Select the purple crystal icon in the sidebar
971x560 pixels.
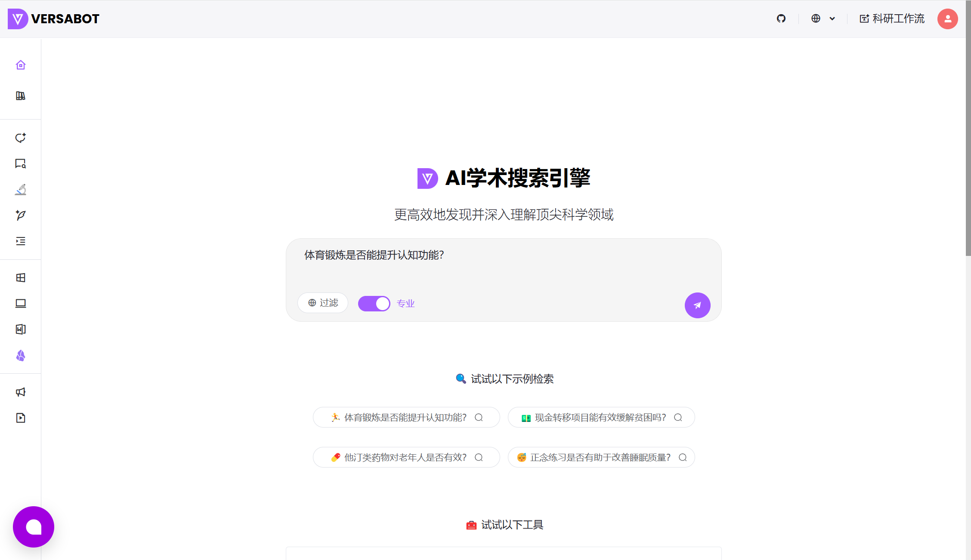coord(20,356)
